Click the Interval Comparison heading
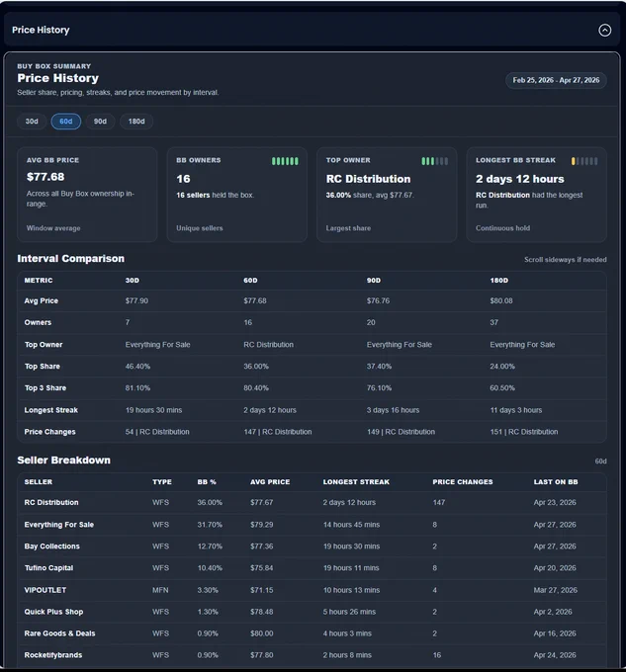 pos(71,259)
